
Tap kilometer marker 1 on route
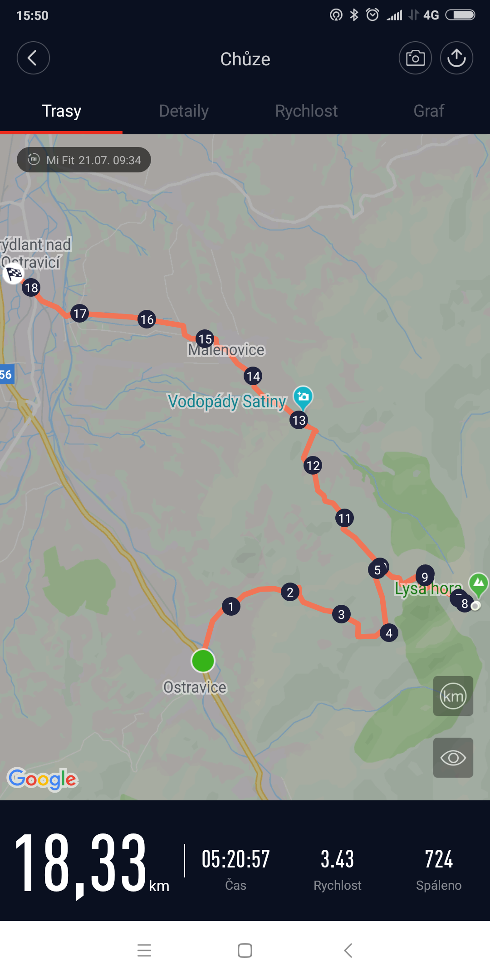[x=231, y=607]
